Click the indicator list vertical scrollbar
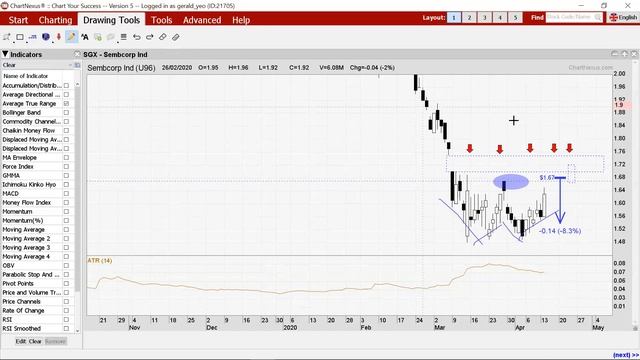640x360 pixels. click(x=78, y=188)
